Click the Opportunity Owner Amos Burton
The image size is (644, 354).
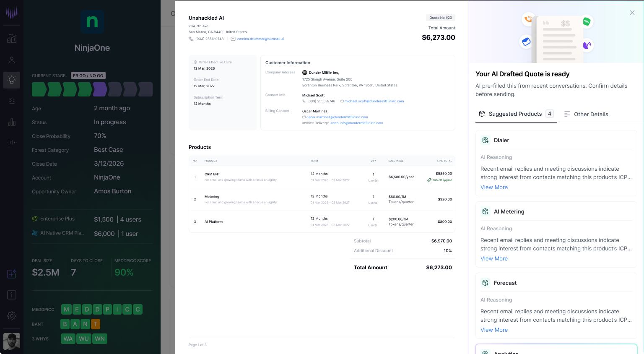(112, 191)
